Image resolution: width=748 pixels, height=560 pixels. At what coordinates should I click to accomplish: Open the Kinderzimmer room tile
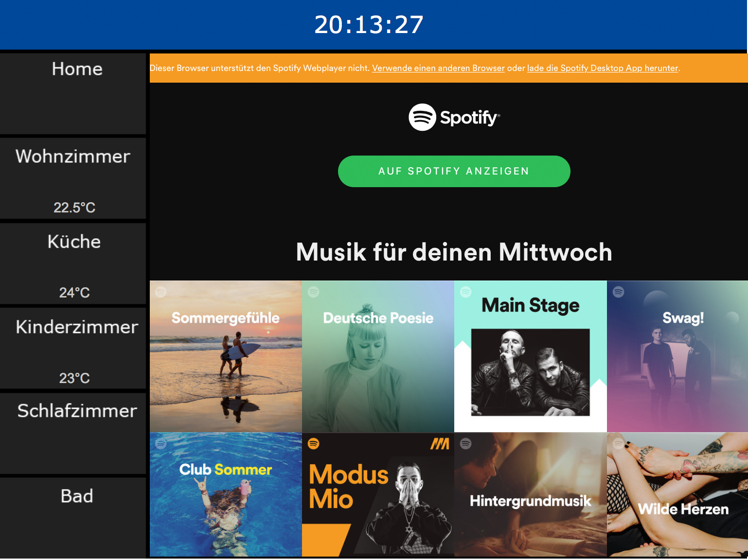(73, 349)
